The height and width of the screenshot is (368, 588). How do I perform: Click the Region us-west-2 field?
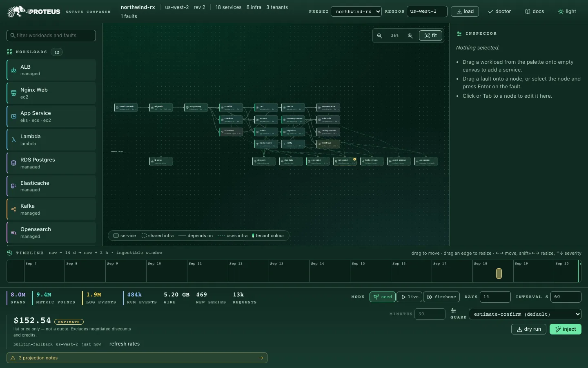pos(427,11)
